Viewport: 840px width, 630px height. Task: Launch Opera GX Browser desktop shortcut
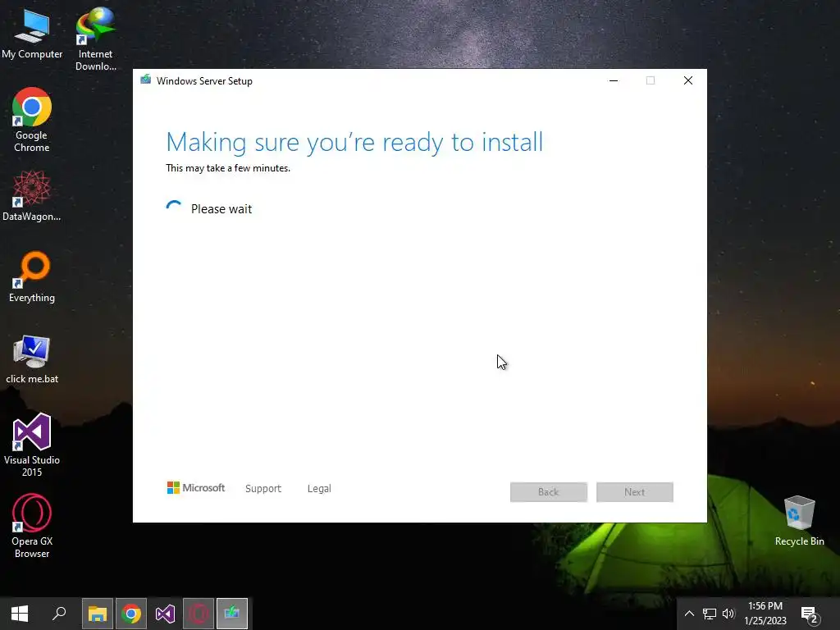[32, 526]
